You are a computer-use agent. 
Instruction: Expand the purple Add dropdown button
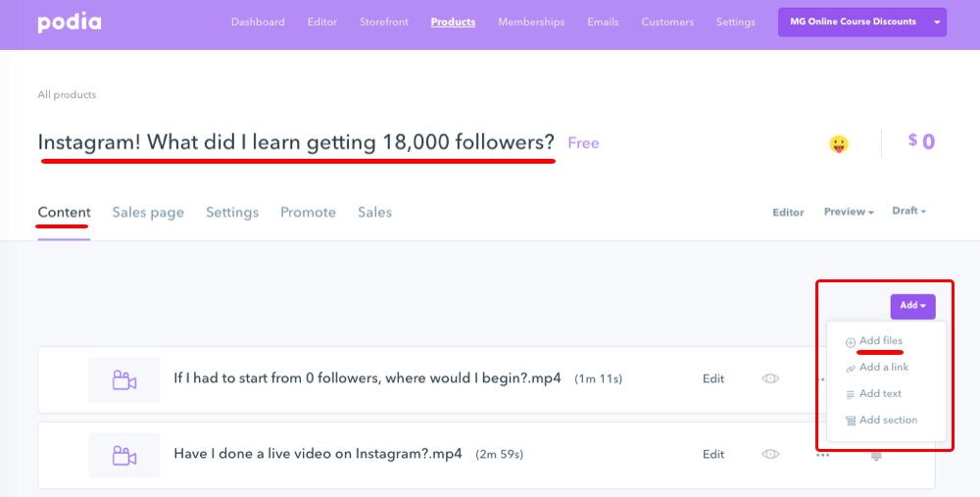coord(912,306)
